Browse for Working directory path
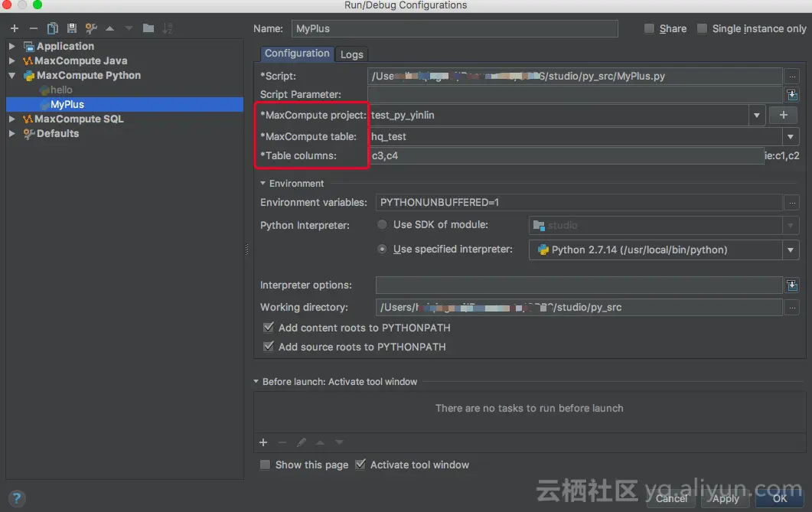The width and height of the screenshot is (812, 512). point(792,308)
